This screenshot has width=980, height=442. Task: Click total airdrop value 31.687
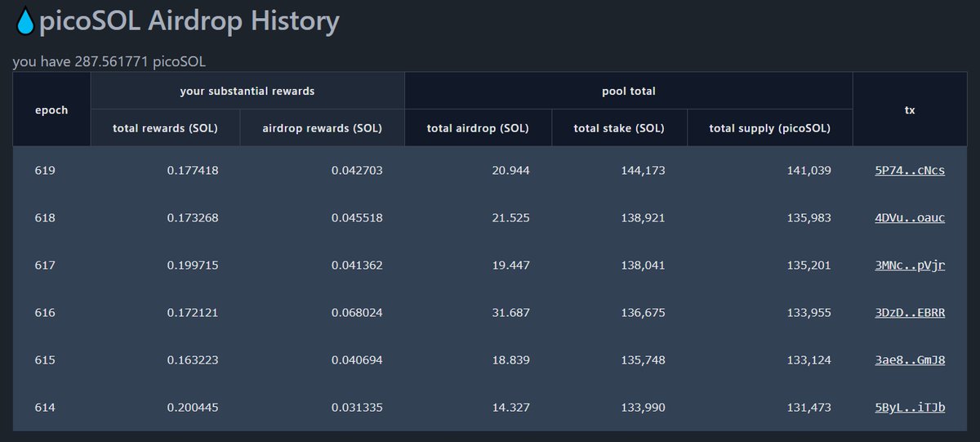pyautogui.click(x=511, y=313)
